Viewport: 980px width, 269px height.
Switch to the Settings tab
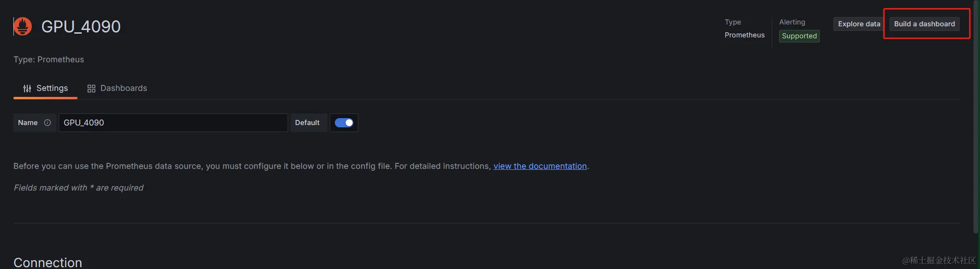click(x=45, y=88)
